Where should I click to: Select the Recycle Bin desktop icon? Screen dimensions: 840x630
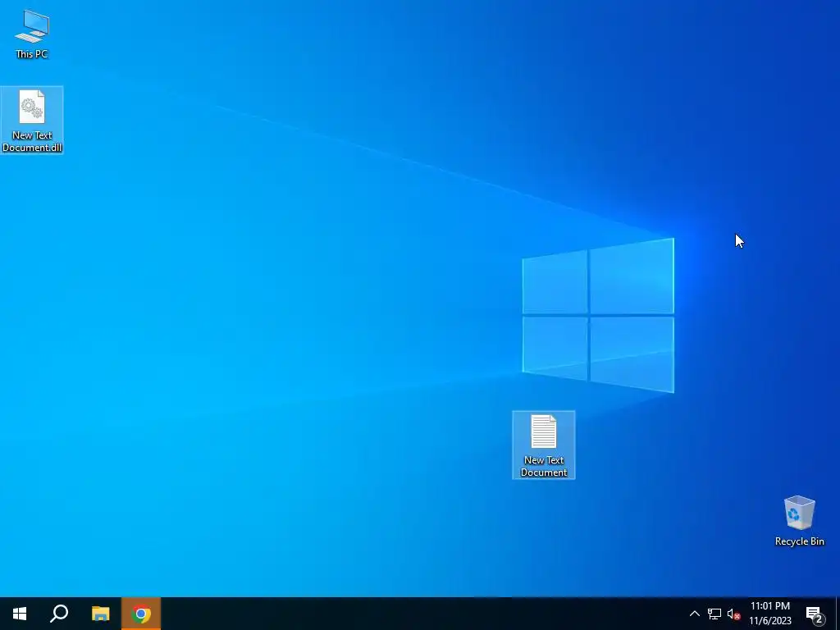click(x=799, y=520)
